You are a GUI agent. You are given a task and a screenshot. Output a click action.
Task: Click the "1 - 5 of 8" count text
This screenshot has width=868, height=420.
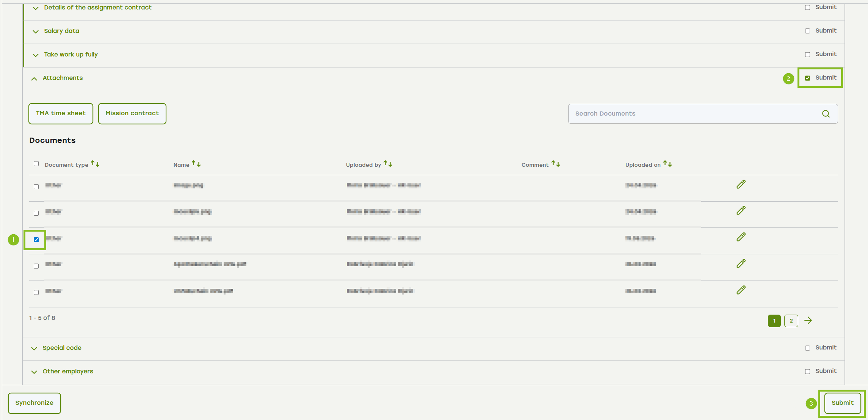point(42,318)
